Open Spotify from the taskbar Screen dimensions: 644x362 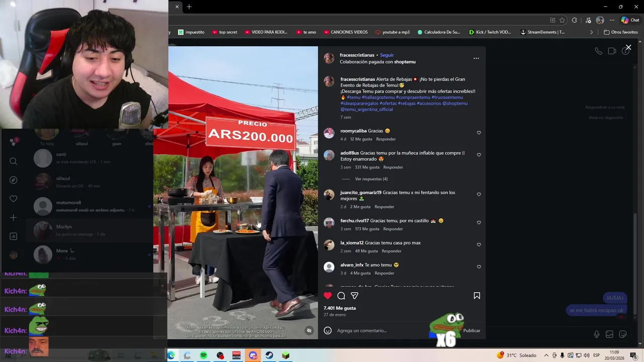point(203,355)
